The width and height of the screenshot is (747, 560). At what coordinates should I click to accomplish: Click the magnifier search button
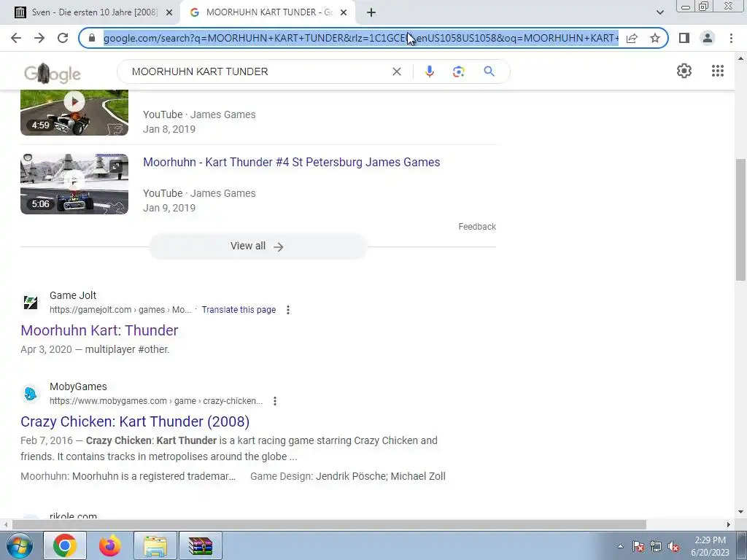click(x=489, y=71)
